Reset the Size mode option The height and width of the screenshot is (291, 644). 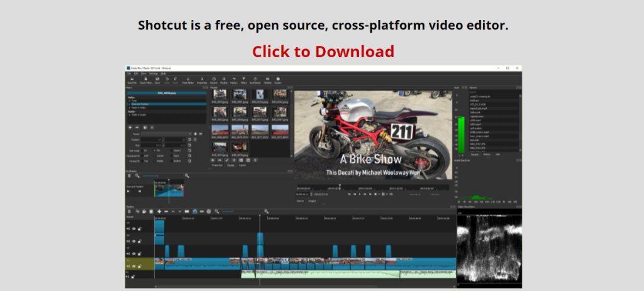(x=189, y=151)
